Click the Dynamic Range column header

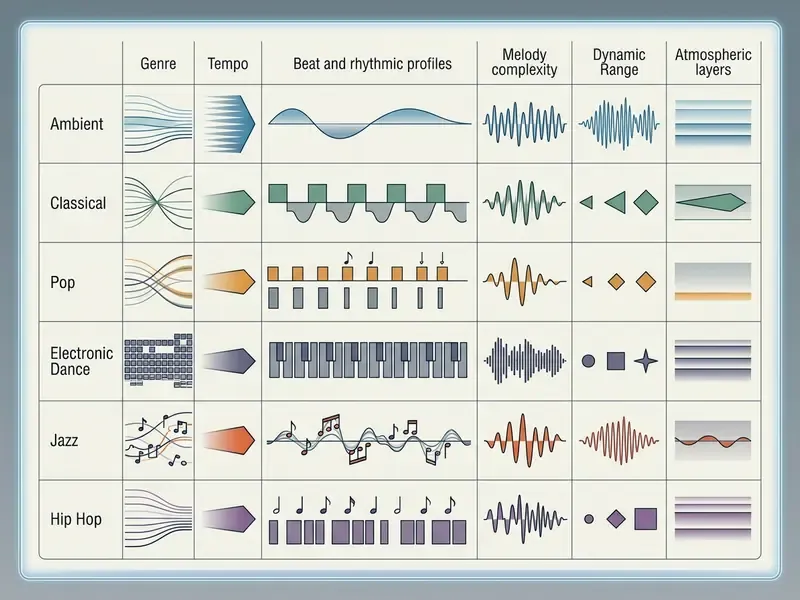coord(619,62)
